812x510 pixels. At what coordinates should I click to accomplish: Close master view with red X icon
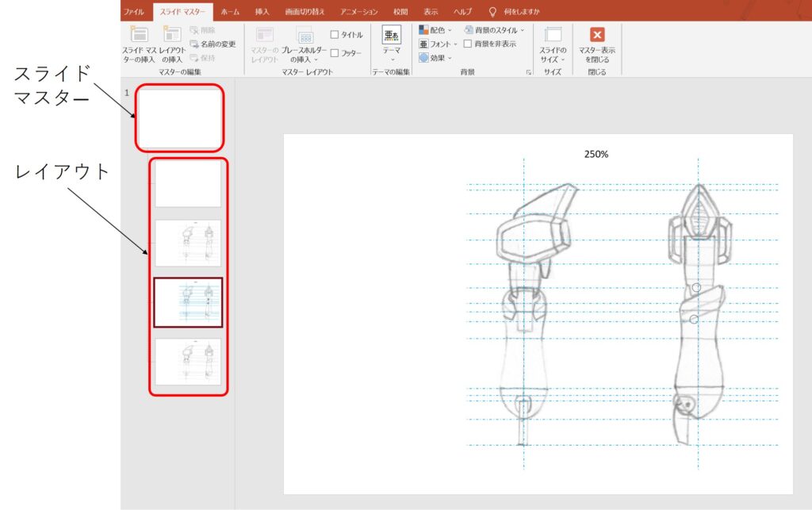tap(597, 35)
